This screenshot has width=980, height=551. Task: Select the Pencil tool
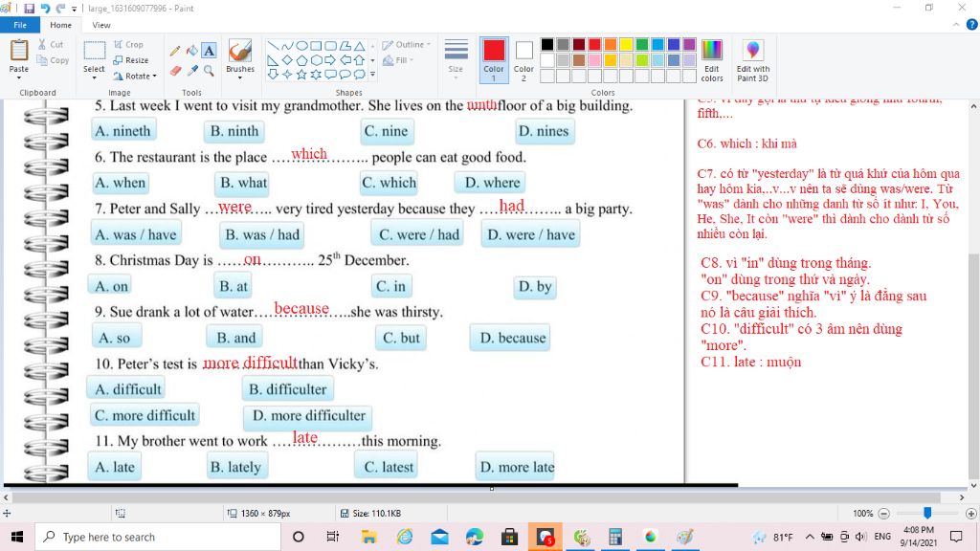[x=175, y=51]
